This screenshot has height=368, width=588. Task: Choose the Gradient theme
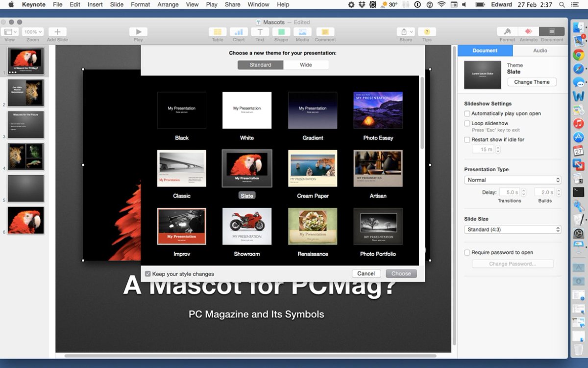point(313,110)
